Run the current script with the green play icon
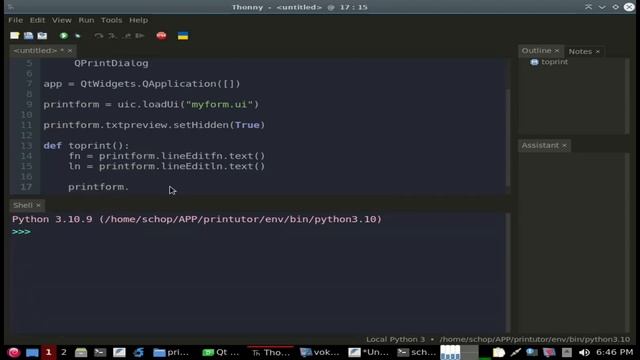This screenshot has width=640, height=360. click(64, 36)
